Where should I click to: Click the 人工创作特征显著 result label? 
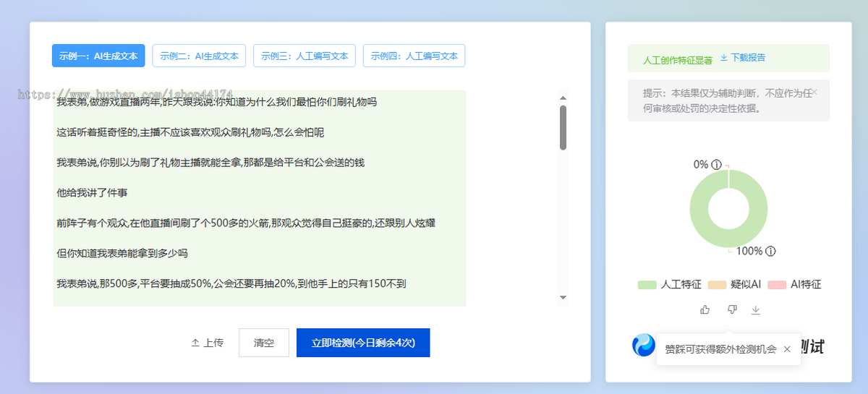(x=678, y=60)
